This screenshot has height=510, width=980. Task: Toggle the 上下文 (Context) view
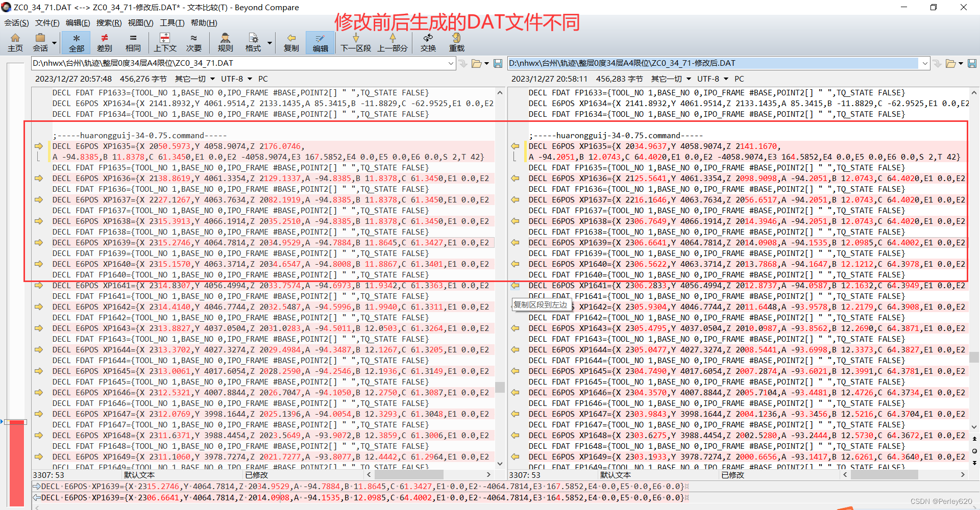click(x=165, y=42)
